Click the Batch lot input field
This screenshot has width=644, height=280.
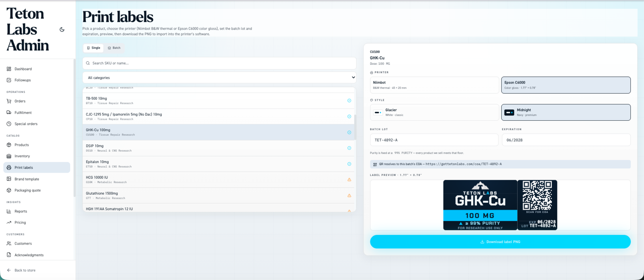pyautogui.click(x=434, y=140)
